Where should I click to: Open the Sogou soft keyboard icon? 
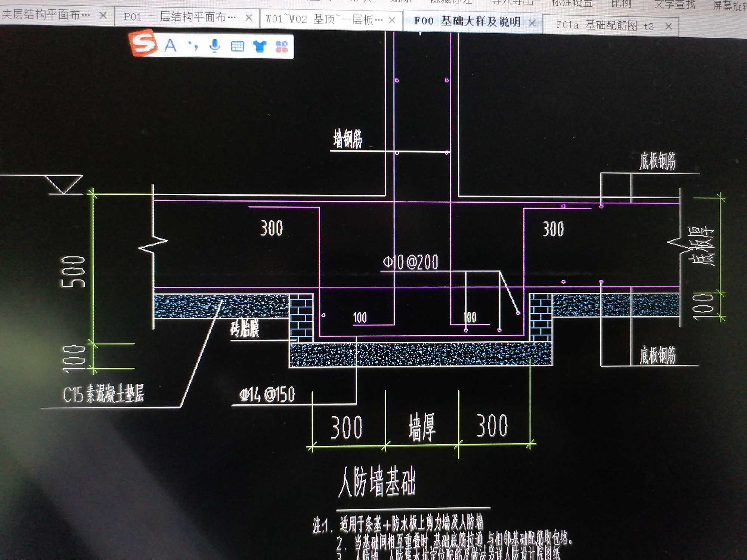[x=237, y=46]
